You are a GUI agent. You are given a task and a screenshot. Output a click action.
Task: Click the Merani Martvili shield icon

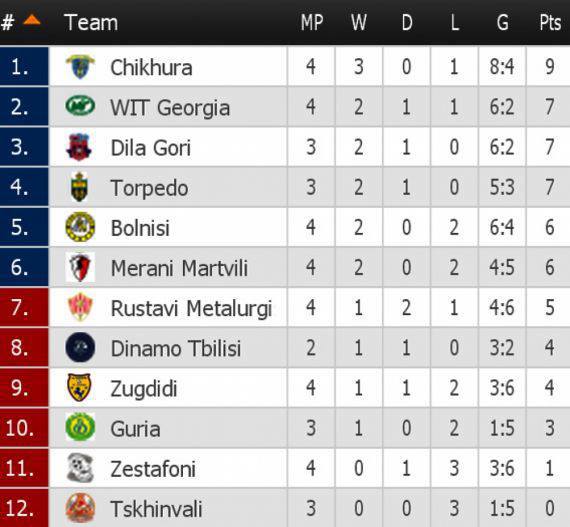[x=80, y=267]
